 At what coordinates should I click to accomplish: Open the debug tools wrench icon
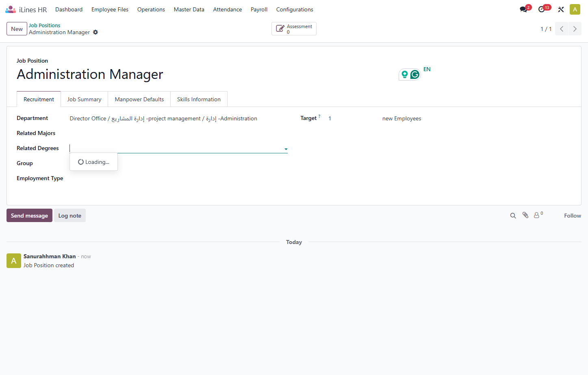561,9
